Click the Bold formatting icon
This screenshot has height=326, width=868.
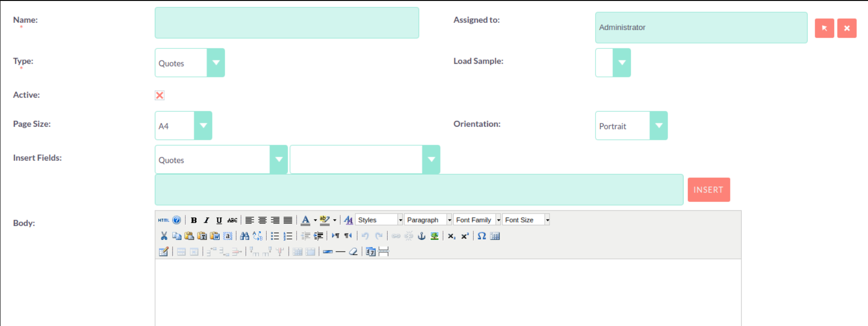[194, 220]
